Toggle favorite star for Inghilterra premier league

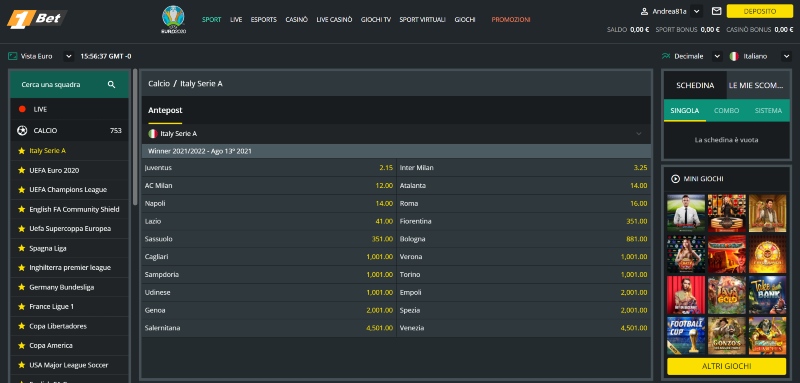[x=21, y=268]
